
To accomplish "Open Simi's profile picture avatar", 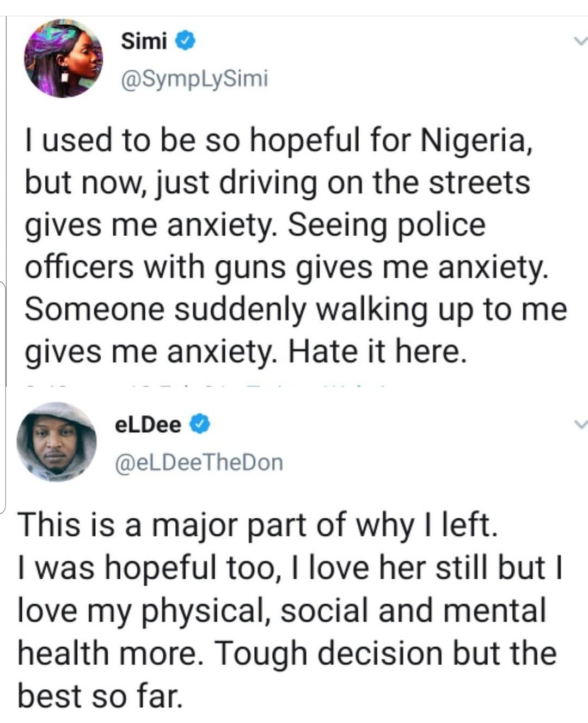I will (x=63, y=58).
